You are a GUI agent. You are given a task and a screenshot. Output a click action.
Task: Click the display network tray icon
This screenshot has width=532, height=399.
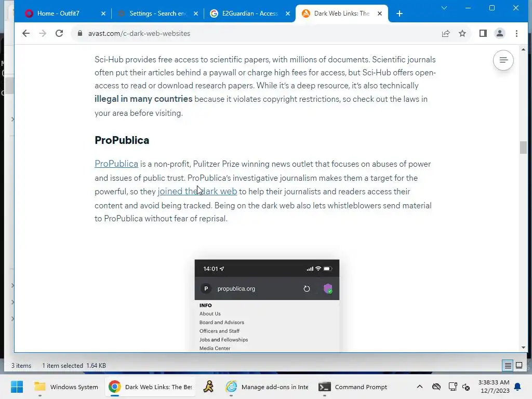(453, 387)
